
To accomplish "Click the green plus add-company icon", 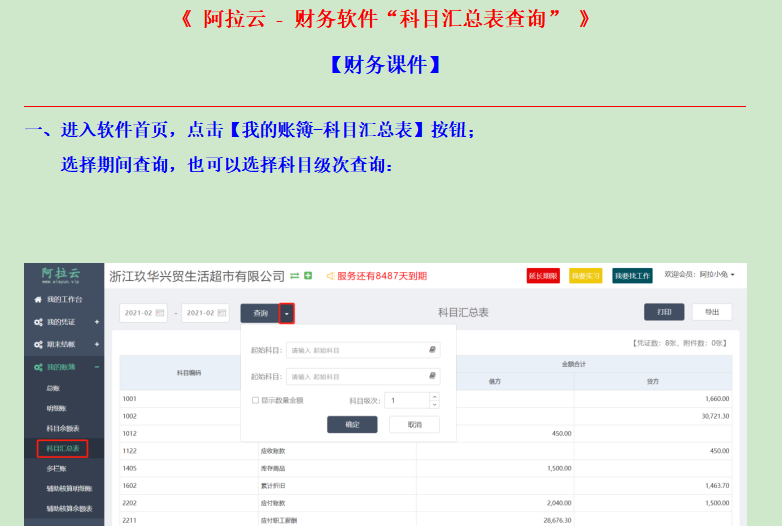I will [x=308, y=276].
